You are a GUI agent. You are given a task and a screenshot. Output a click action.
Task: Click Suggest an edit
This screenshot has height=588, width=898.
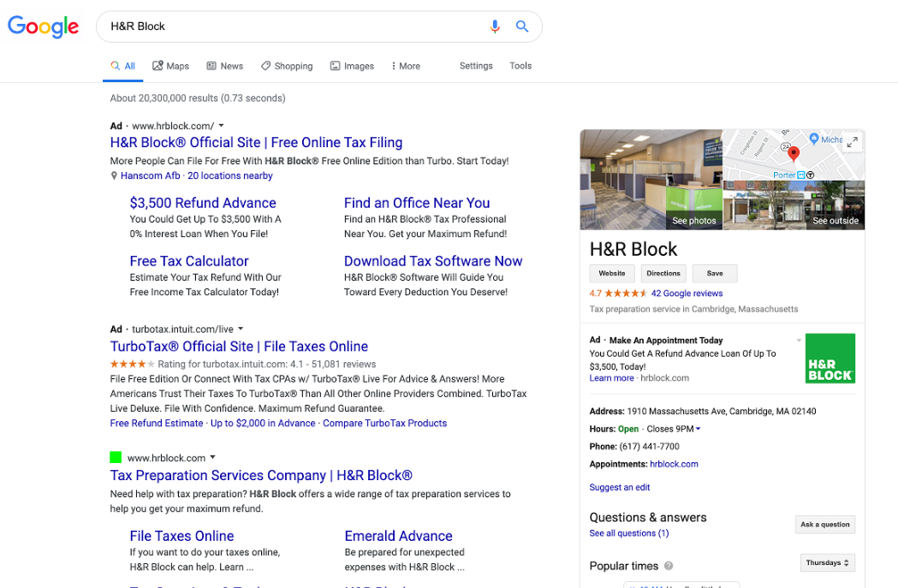(620, 487)
